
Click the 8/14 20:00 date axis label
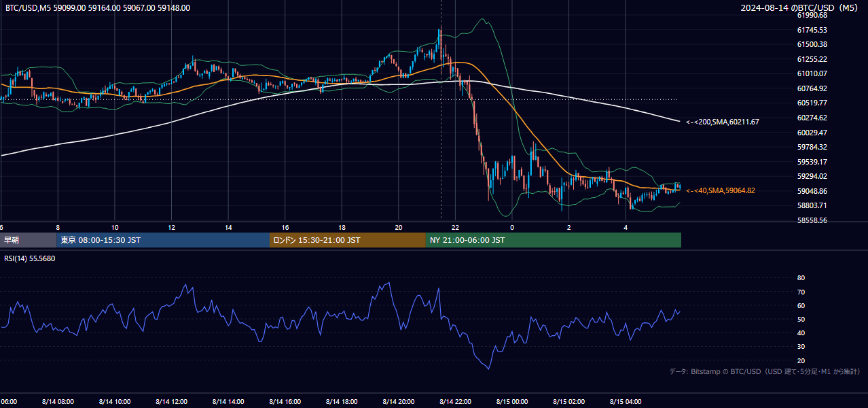coord(398,402)
